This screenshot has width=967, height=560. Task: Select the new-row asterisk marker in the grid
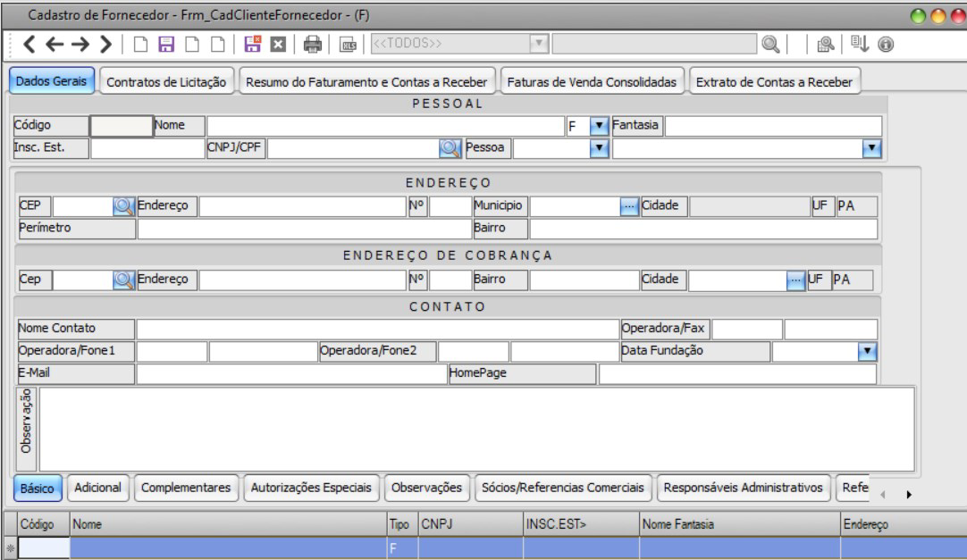[11, 547]
